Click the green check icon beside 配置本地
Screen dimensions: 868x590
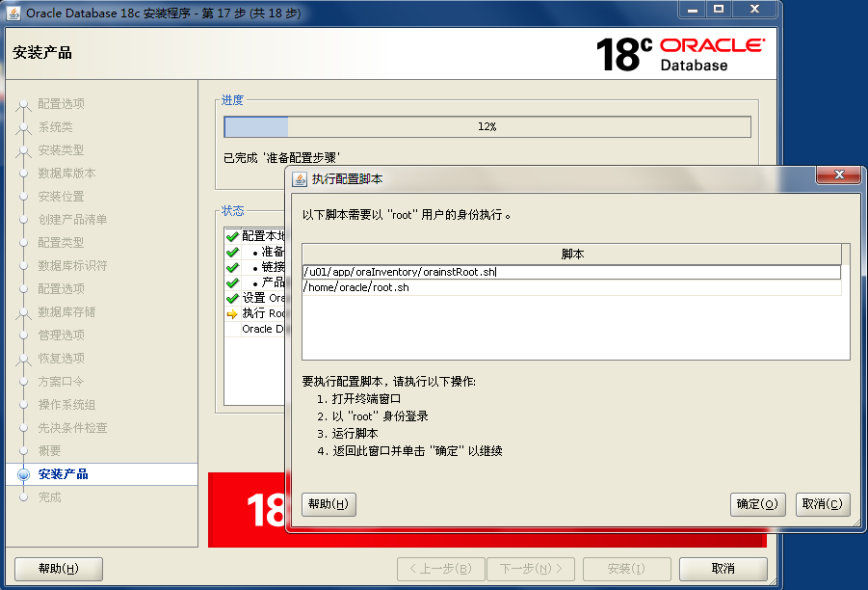point(232,236)
